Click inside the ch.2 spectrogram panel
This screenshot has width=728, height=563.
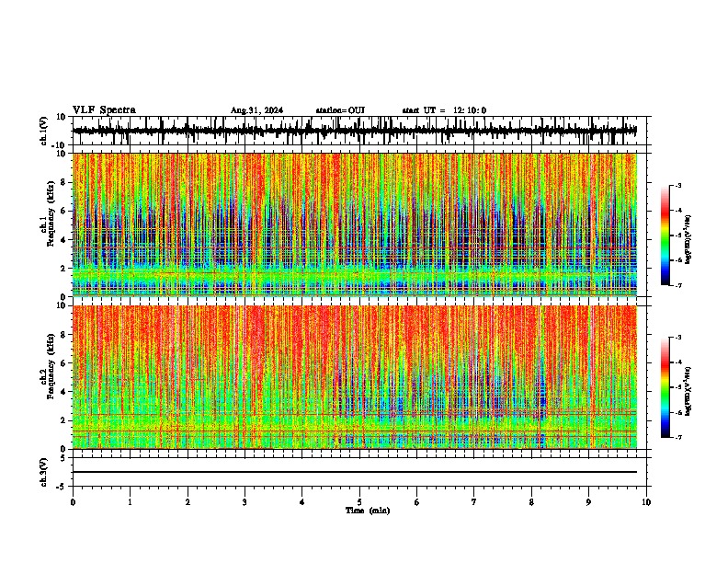pos(355,377)
